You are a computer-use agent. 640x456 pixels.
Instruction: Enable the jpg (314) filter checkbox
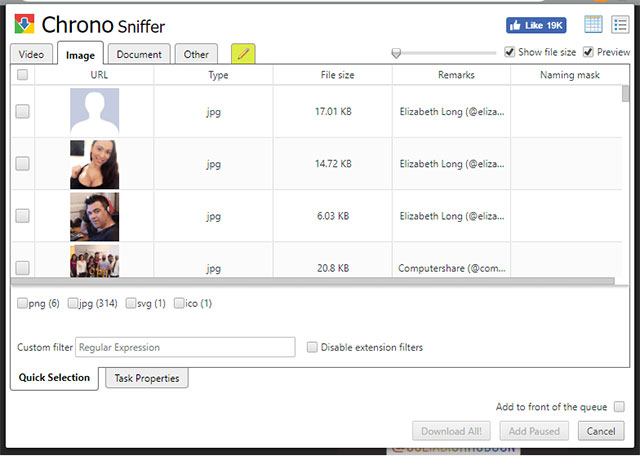coord(73,303)
